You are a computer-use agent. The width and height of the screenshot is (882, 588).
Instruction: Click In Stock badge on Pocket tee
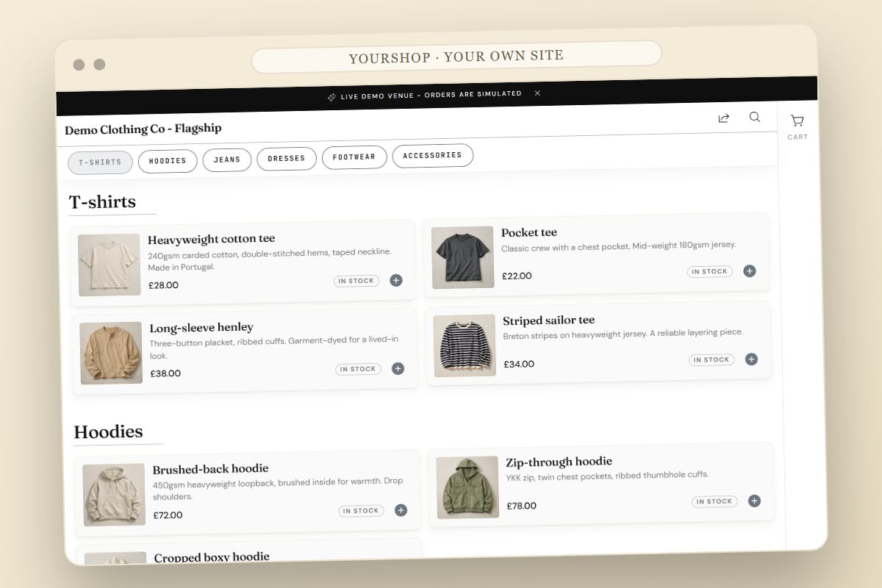point(710,271)
